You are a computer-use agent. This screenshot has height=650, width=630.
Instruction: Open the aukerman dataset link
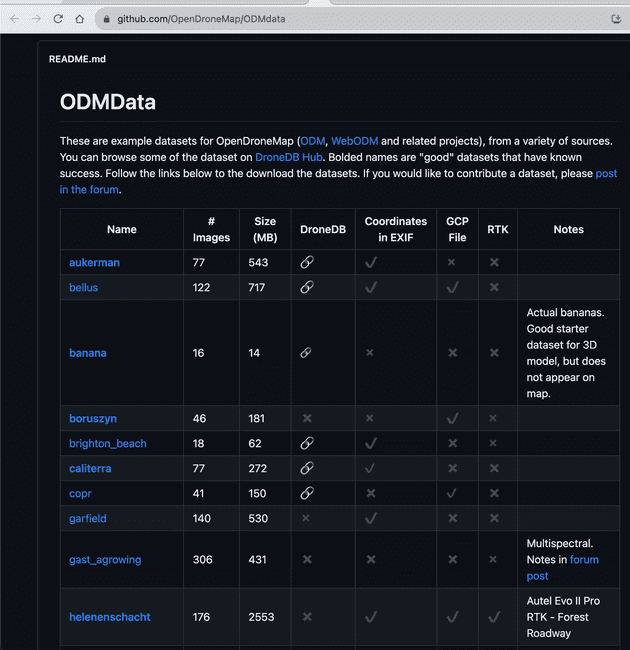[x=94, y=262]
